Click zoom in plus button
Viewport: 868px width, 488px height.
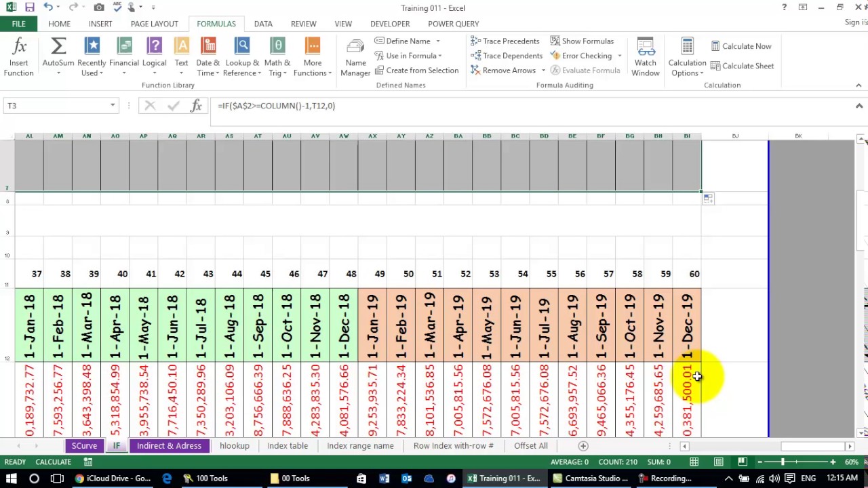tap(833, 462)
